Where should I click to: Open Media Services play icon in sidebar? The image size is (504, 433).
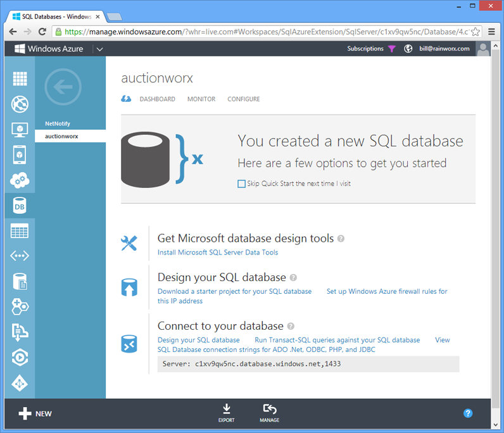point(20,358)
